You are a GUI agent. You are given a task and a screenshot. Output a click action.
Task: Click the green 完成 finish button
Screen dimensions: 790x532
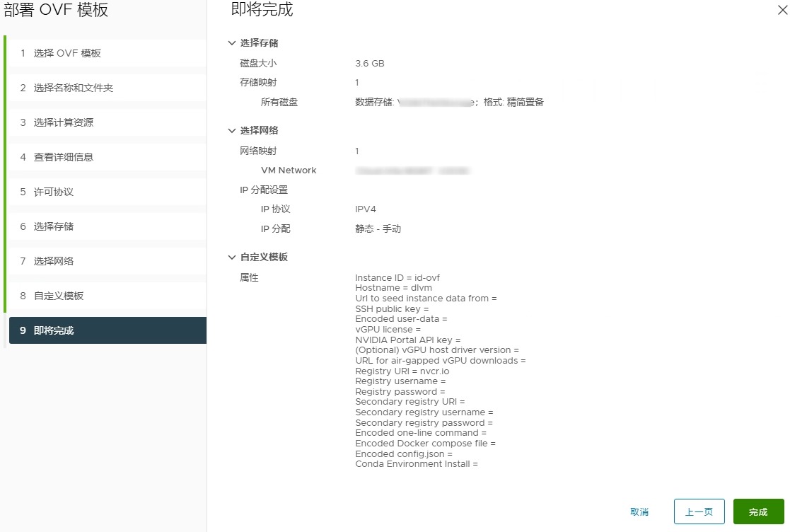[x=758, y=512]
